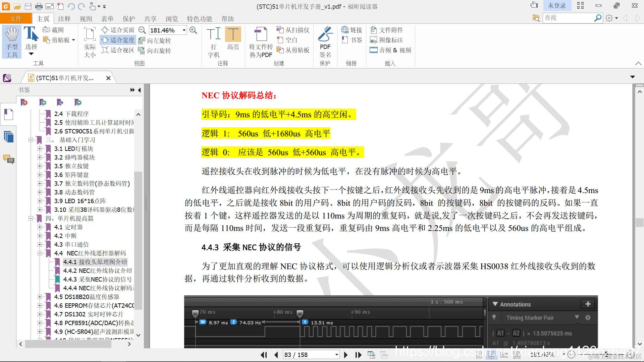Click the Rotate Left (向左旋转) icon
The image size is (644, 362).
(142, 41)
